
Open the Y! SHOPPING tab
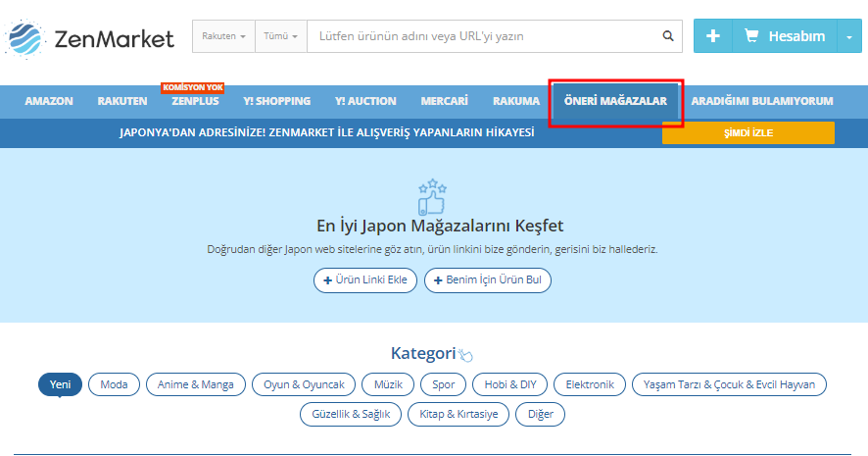click(277, 101)
